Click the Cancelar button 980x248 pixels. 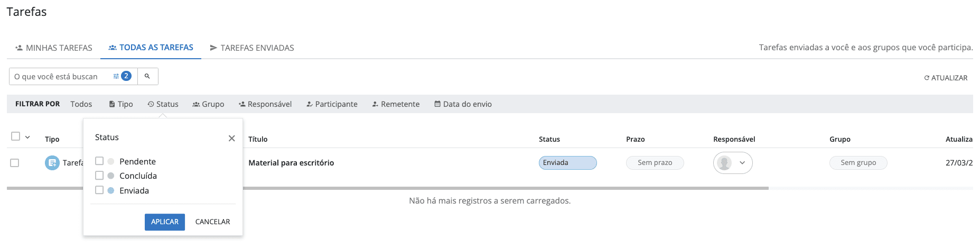[212, 222]
